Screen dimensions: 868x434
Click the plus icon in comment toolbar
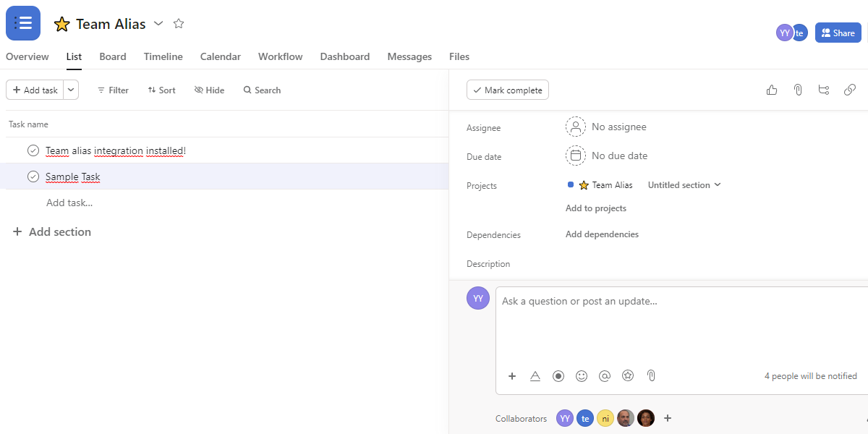coord(512,376)
